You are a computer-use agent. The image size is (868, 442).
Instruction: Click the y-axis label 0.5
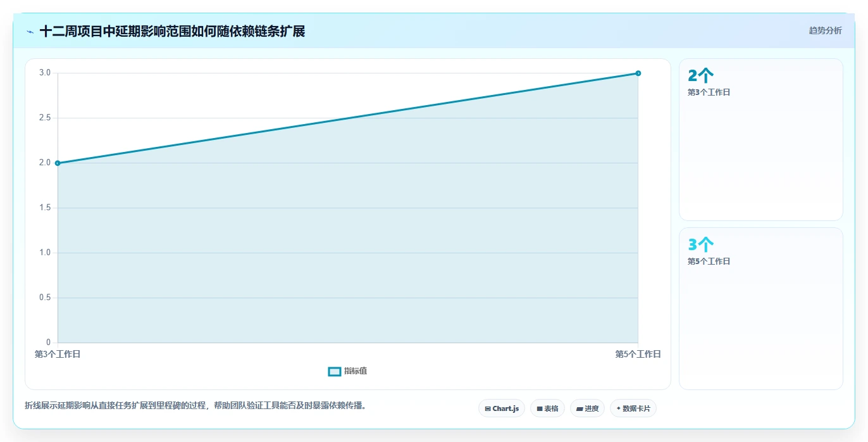[x=45, y=298]
